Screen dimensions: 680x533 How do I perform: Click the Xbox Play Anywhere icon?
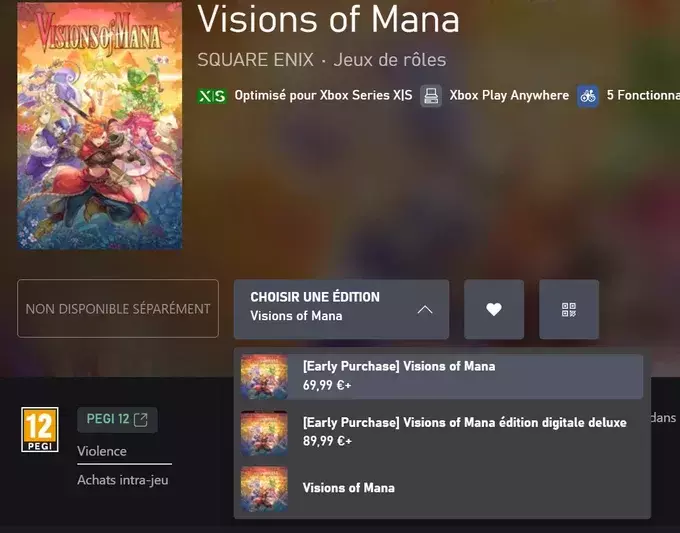[x=431, y=96]
